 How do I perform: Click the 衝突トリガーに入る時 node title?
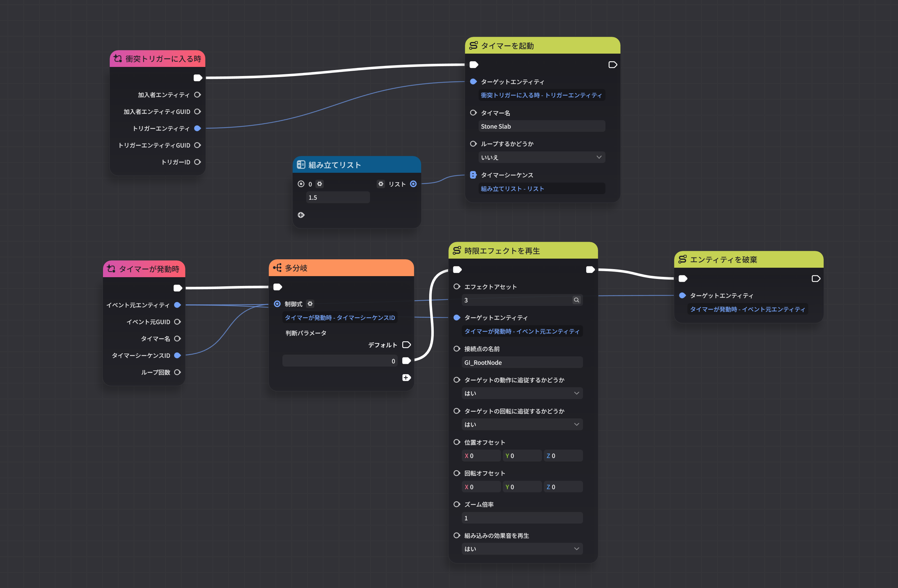click(163, 59)
